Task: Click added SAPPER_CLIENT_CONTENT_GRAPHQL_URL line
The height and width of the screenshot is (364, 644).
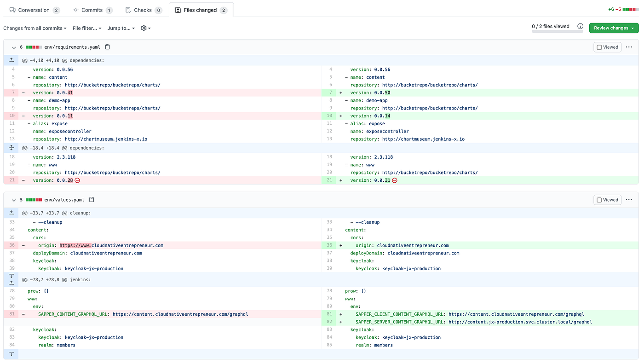Action: tap(480, 314)
